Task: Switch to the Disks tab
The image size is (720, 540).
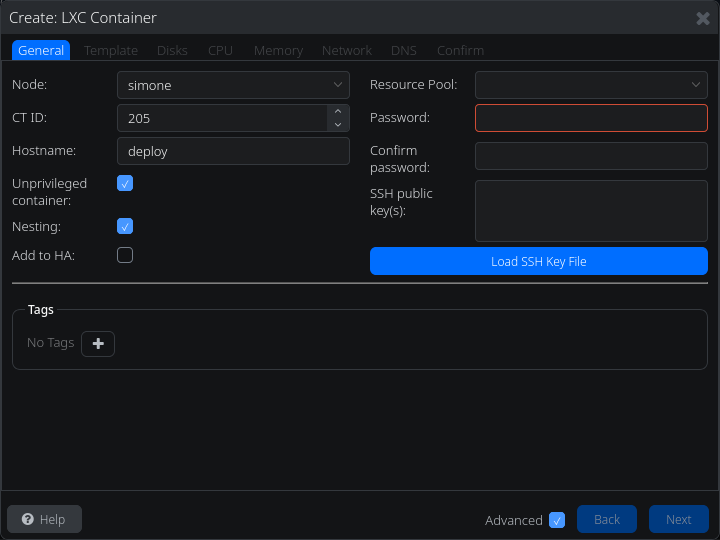Action: pyautogui.click(x=172, y=50)
